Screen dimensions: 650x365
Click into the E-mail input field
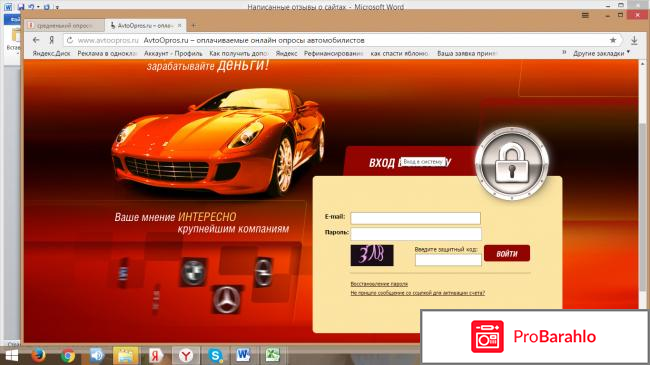(x=415, y=218)
